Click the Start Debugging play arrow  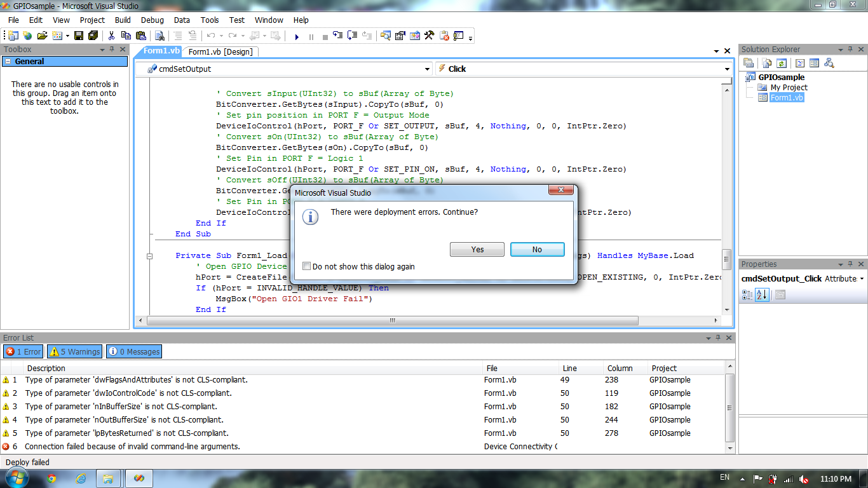pyautogui.click(x=297, y=36)
